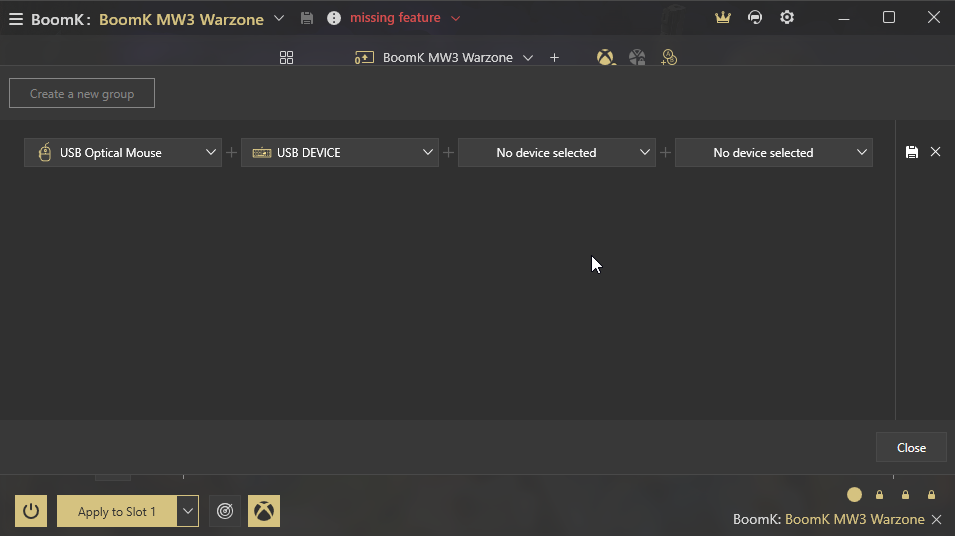Viewport: 955px width, 536px height.
Task: Open the four-square grid view
Action: tap(287, 58)
